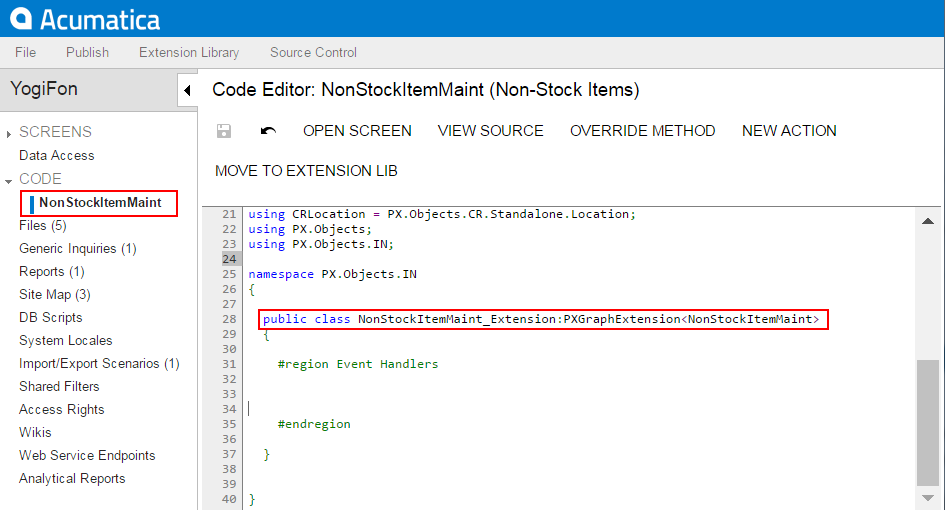Screen dimensions: 945x510
Task: Click the #region Event Handlers line
Action: tap(358, 364)
